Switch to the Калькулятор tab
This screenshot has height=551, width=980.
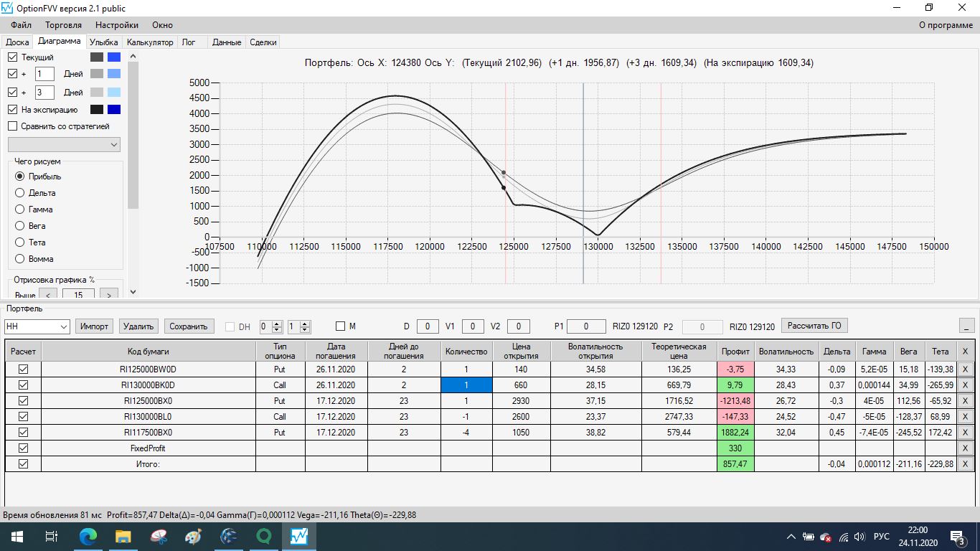point(150,42)
